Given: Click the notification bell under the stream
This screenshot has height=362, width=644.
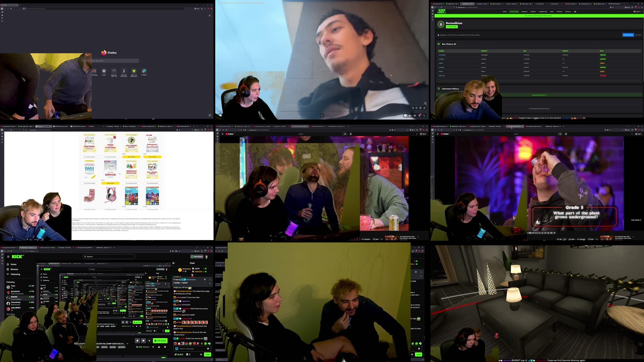Looking at the screenshot, I should point(138,340).
